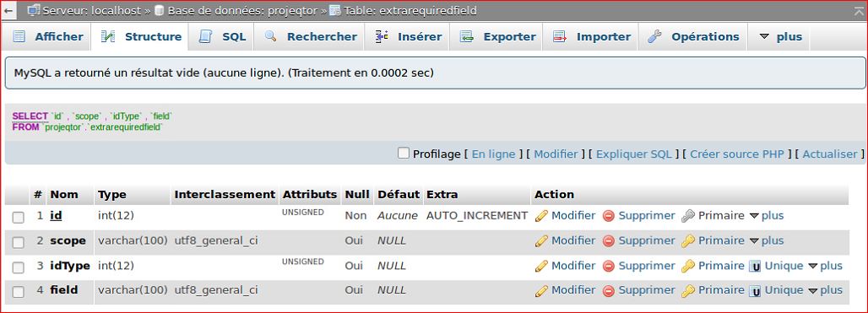Image resolution: width=868 pixels, height=313 pixels.
Task: Tick the checkbox for the field column
Action: [x=19, y=292]
